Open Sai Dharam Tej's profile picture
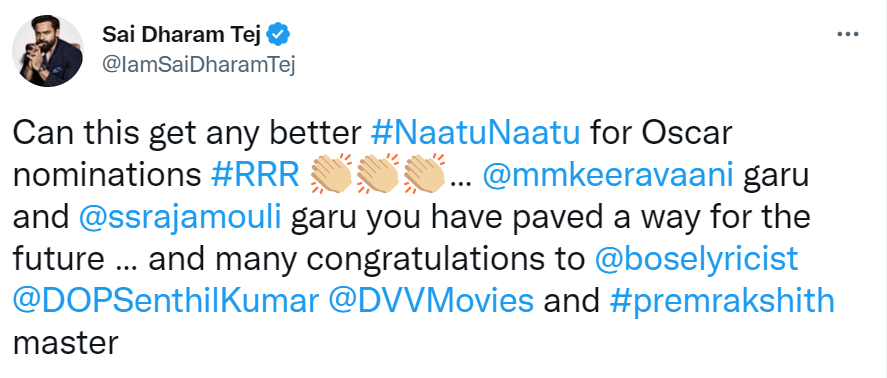887x378 pixels. click(48, 50)
